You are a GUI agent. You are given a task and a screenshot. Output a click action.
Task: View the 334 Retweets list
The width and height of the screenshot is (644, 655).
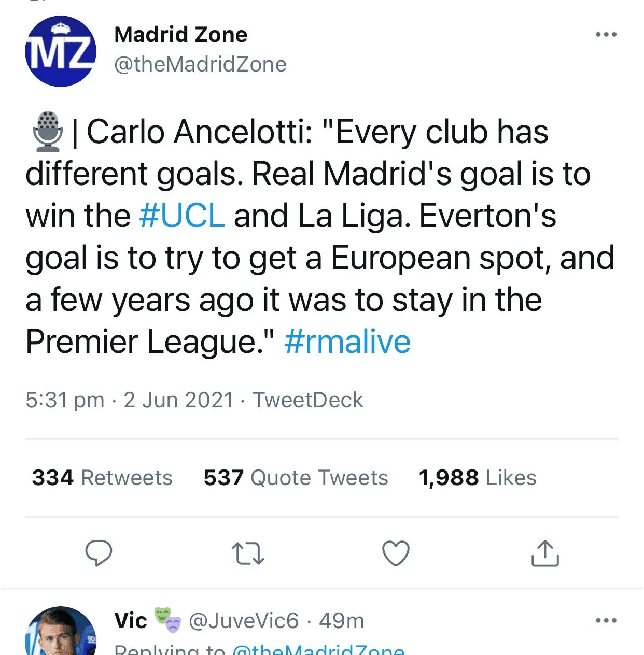(102, 478)
